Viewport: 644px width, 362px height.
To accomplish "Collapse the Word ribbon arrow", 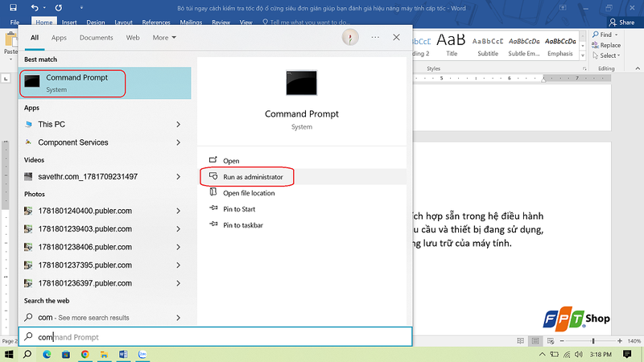I will (638, 68).
